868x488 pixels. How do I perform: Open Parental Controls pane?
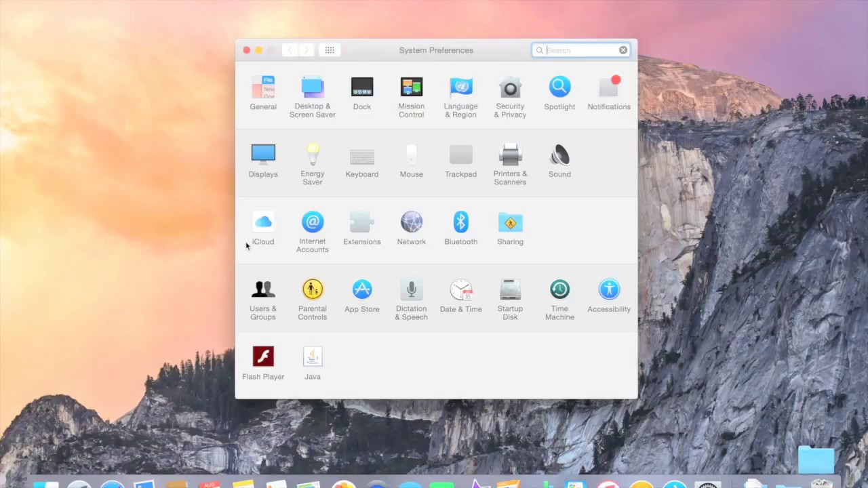[313, 299]
